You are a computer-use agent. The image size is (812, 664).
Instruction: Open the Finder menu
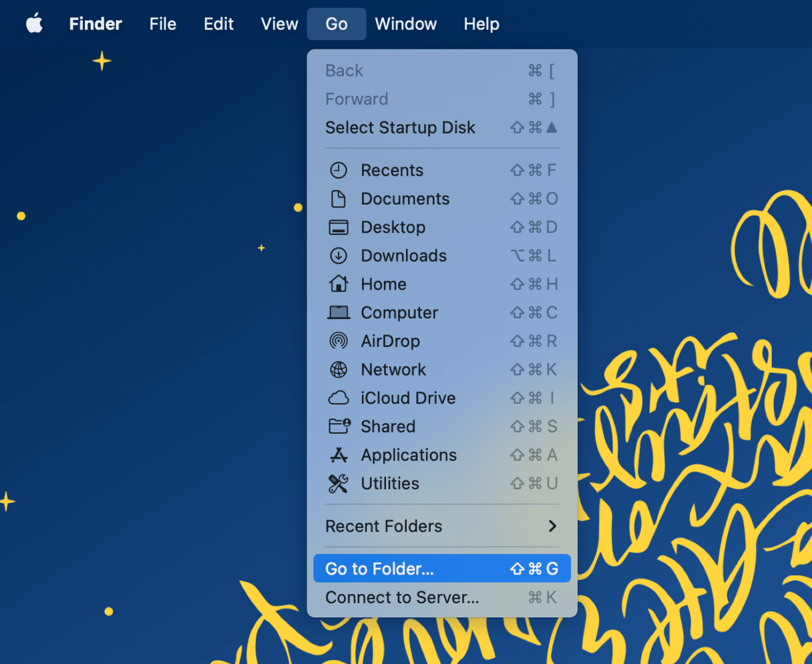95,24
